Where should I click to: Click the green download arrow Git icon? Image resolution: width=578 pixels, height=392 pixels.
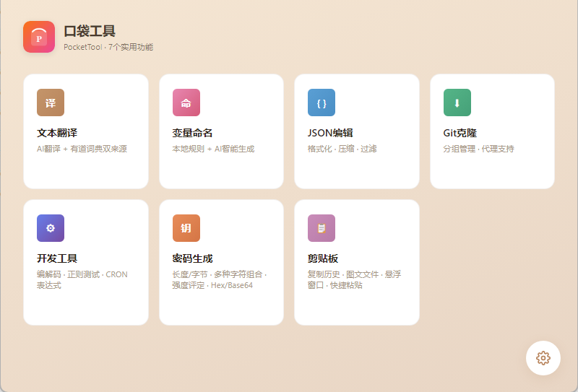[457, 103]
